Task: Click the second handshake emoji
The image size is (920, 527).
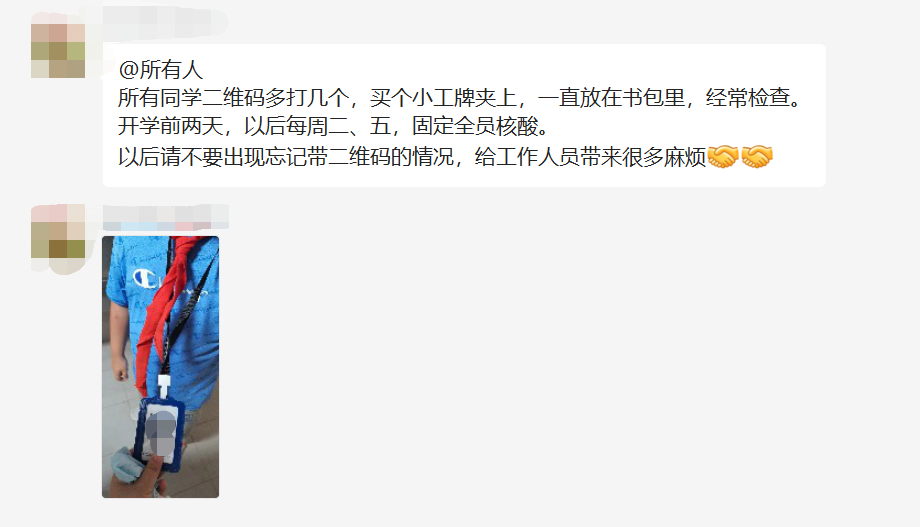Action: [x=757, y=157]
